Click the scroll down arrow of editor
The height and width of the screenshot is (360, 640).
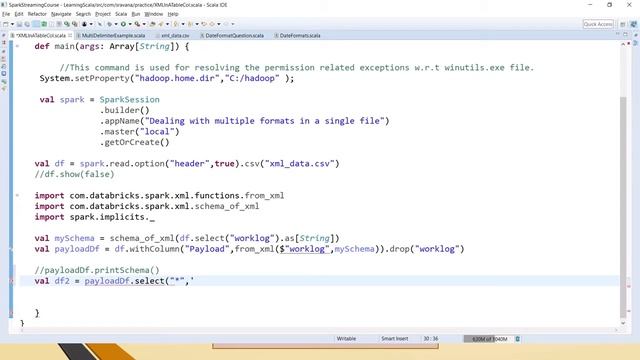click(623, 323)
